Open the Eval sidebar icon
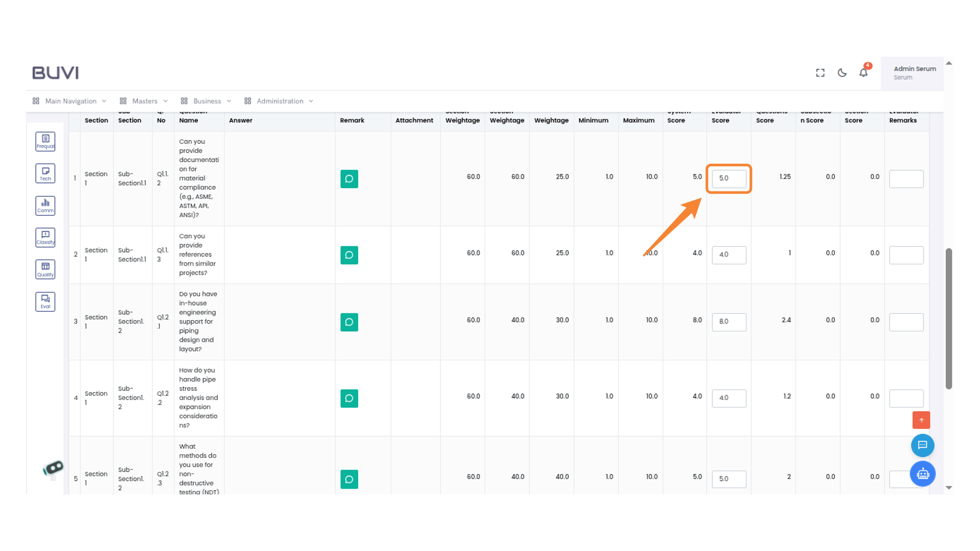Image resolution: width=980 pixels, height=551 pixels. tap(45, 302)
